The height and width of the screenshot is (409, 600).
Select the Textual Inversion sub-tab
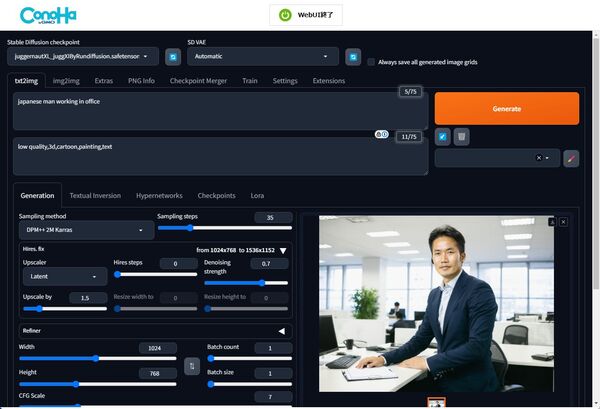pos(95,196)
